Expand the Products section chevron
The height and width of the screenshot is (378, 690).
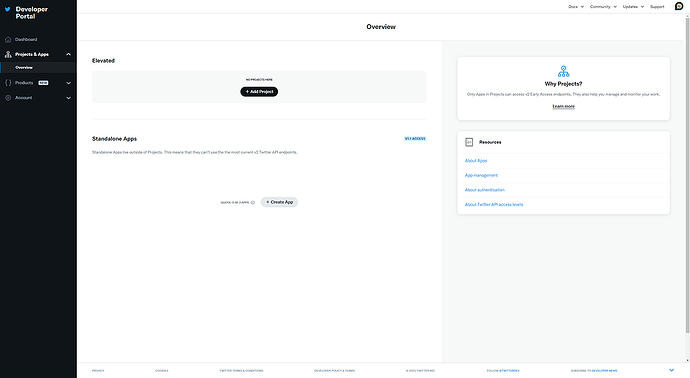tap(68, 83)
